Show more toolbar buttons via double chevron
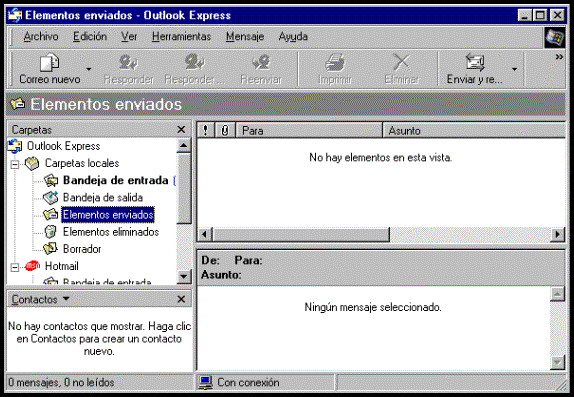The height and width of the screenshot is (397, 574). click(559, 57)
